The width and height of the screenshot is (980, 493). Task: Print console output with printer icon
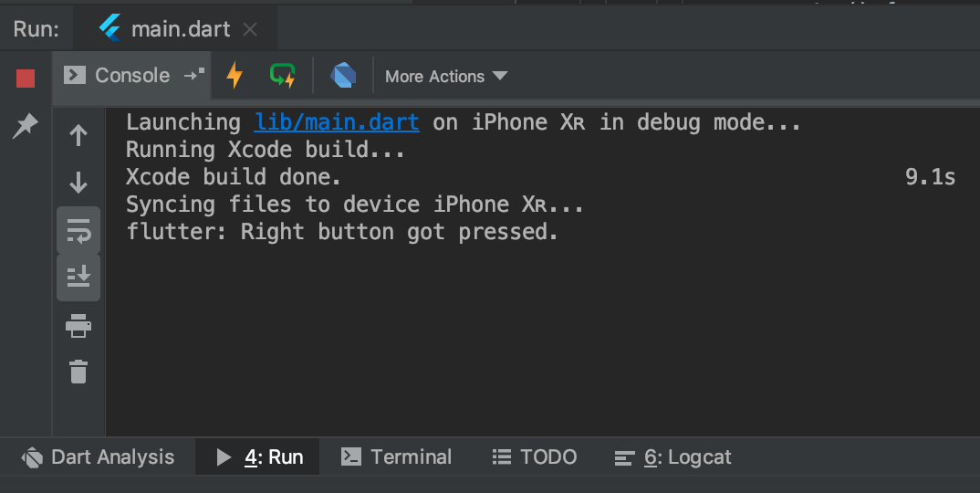click(78, 326)
